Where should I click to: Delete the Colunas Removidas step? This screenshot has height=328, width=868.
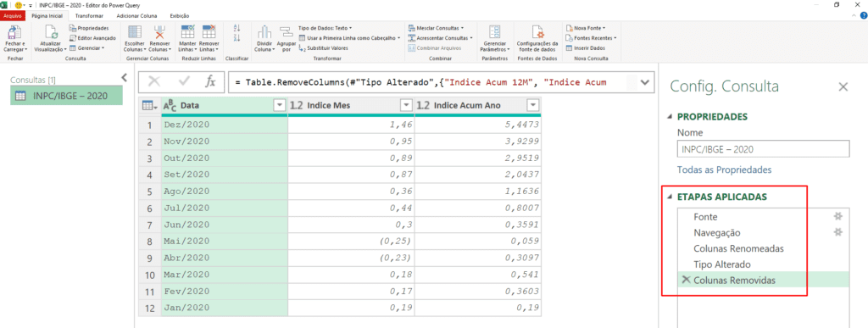pos(687,280)
